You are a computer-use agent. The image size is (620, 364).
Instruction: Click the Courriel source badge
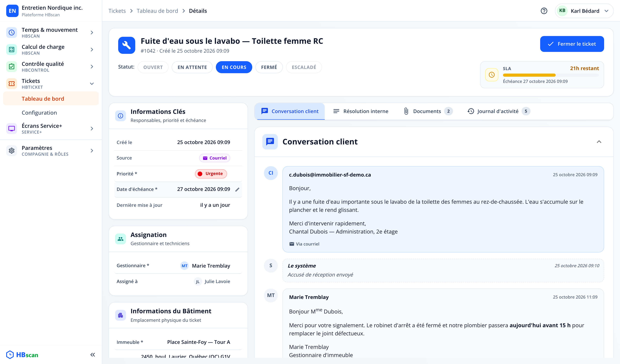214,158
